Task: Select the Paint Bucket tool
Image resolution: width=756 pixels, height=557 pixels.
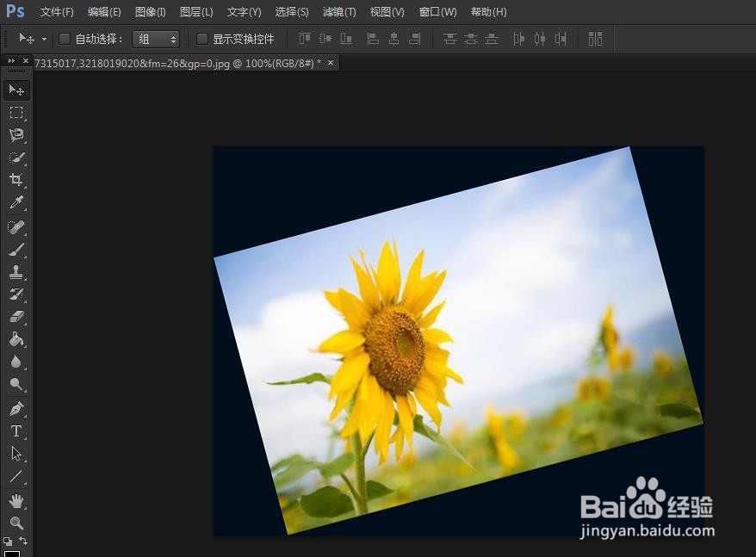Action: [16, 339]
